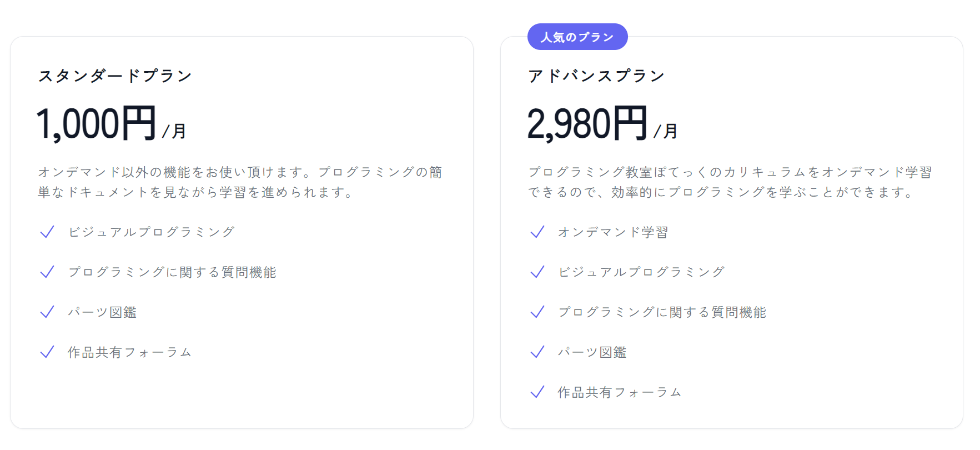Click checkmark beside ビジュアルプログラミング in Advance plan
Screen dimensions: 980x450
click(x=537, y=272)
